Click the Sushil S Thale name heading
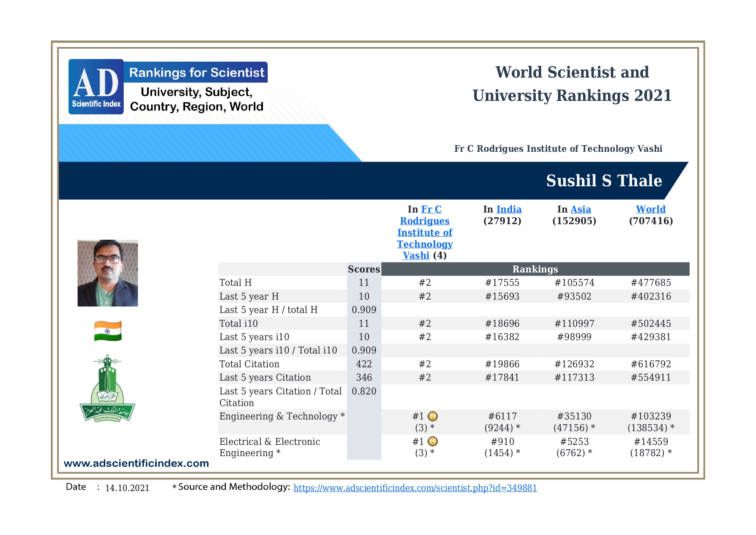The image size is (756, 535). [x=604, y=181]
